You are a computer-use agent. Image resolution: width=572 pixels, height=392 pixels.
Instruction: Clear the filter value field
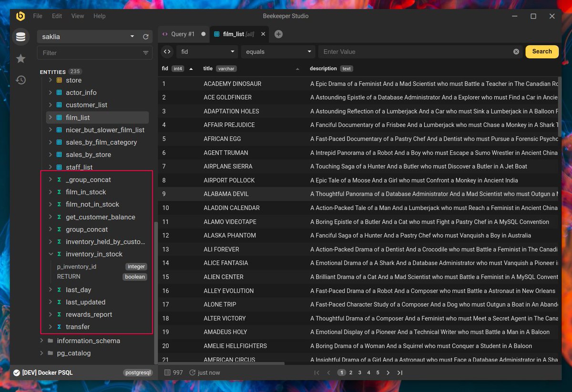coord(516,51)
